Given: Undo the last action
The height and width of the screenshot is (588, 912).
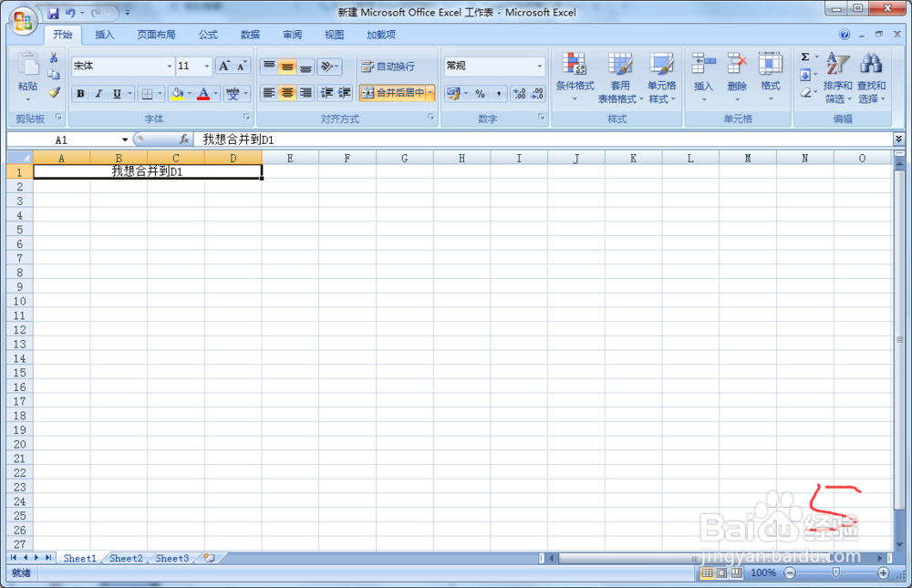Looking at the screenshot, I should pyautogui.click(x=70, y=13).
